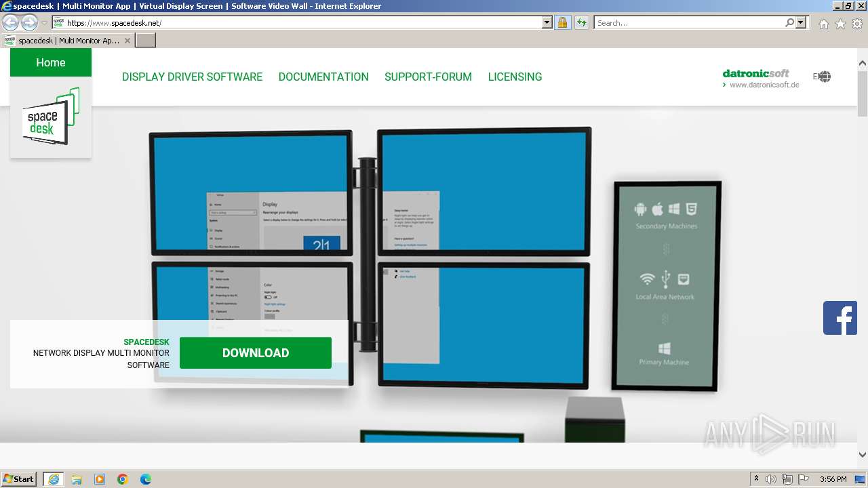Open recent pages dropdown arrow
Viewport: 868px width, 488px height.
click(44, 22)
